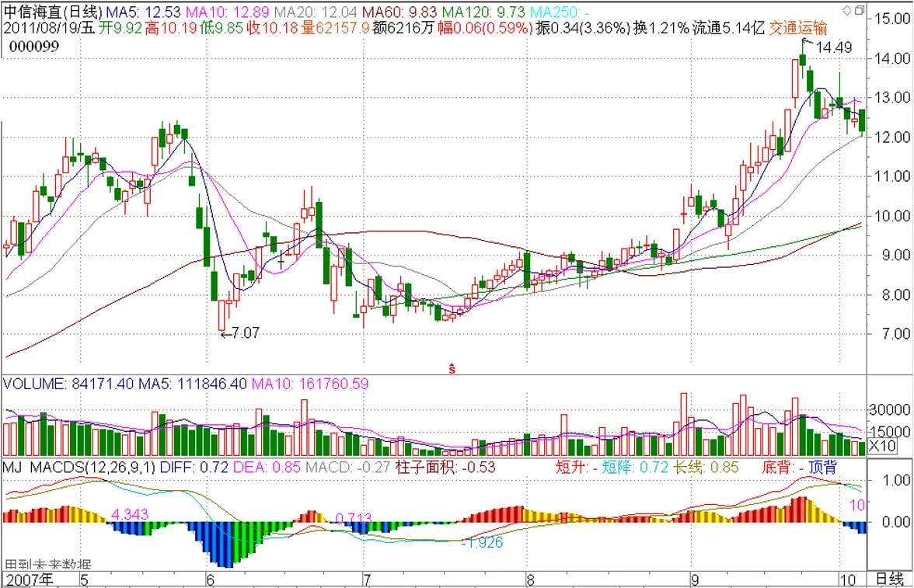Click the overlapping-squares window icon at chart top-right
914x588 pixels.
(x=858, y=10)
